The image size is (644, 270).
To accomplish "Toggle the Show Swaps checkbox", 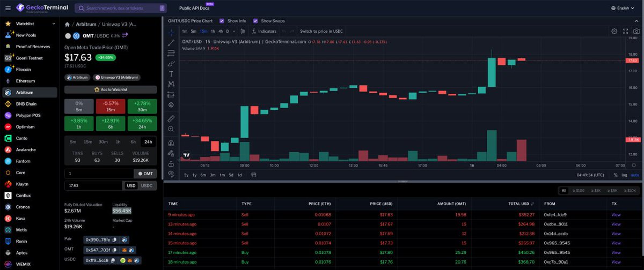I will (255, 21).
